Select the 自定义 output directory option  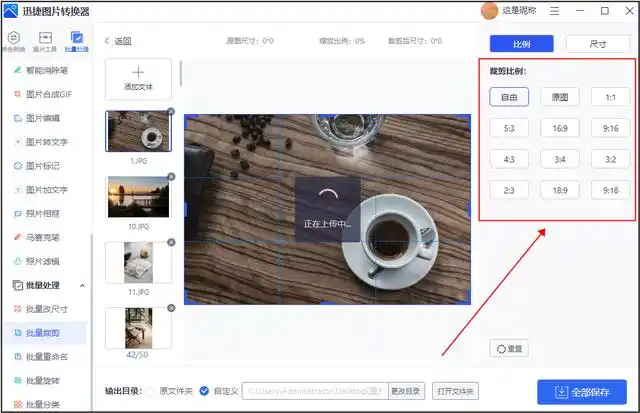tap(205, 390)
